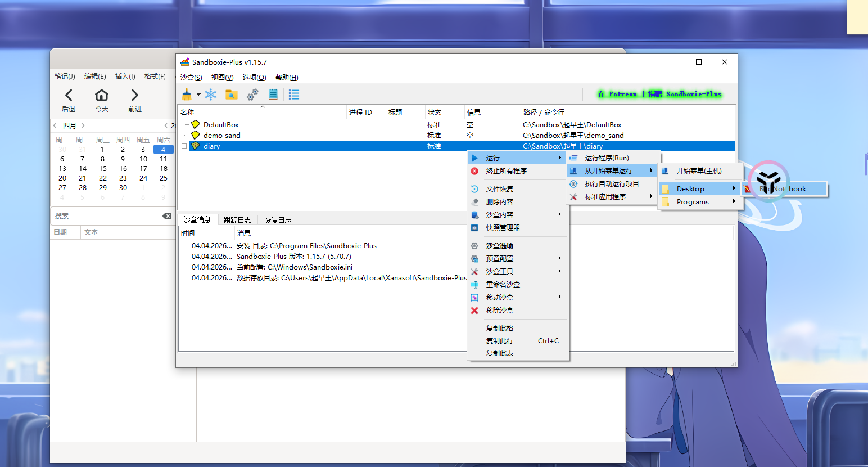Switch to the 沙盒消息 tab
The image size is (868, 467).
[x=197, y=220]
